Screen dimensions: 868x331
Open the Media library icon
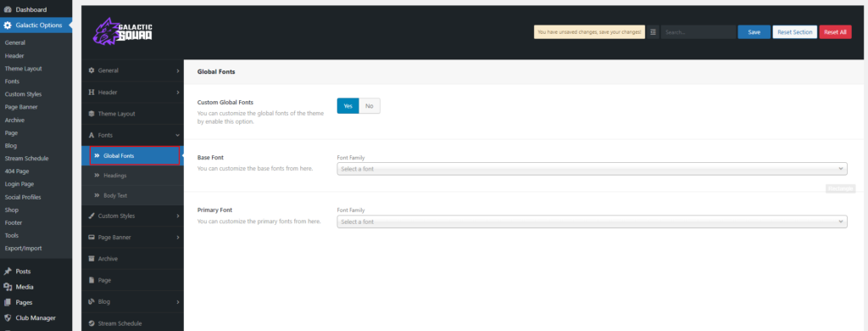tap(8, 287)
